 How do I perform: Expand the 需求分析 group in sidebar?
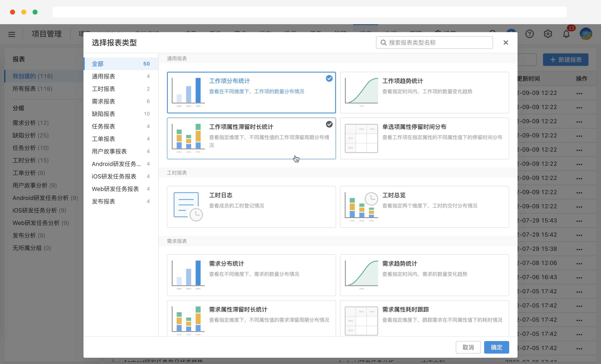30,123
